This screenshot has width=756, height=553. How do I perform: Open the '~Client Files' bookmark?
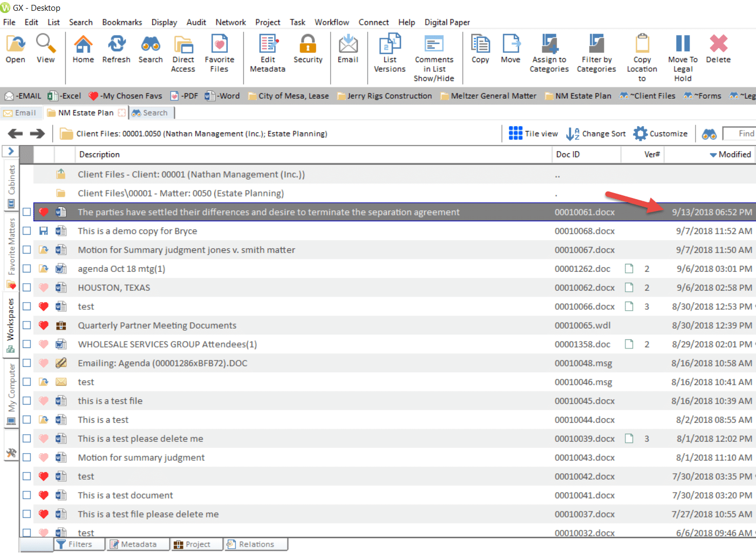[x=648, y=95]
